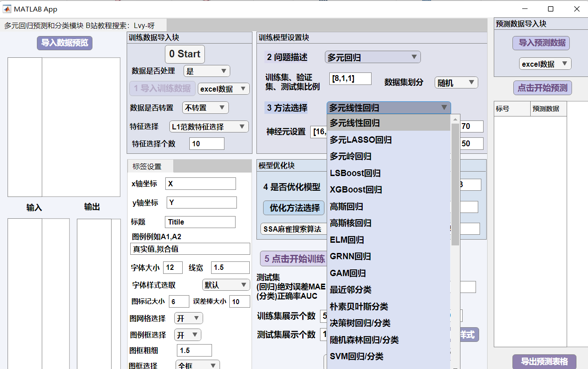This screenshot has width=588, height=369.
Task: Click the 0 Start button
Action: pyautogui.click(x=184, y=54)
